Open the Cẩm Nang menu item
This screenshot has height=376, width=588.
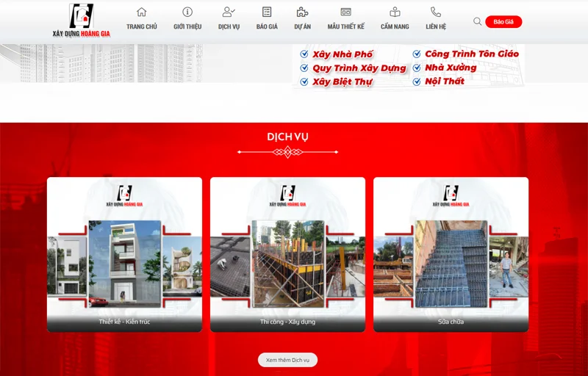pyautogui.click(x=395, y=26)
